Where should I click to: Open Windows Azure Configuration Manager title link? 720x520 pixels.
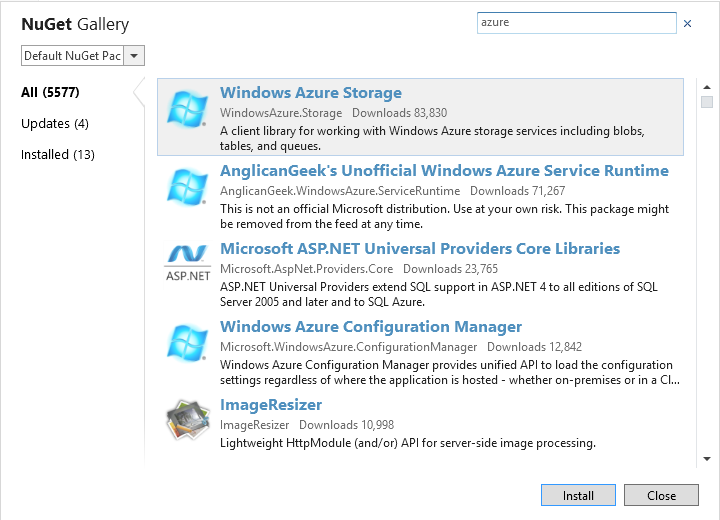(371, 327)
